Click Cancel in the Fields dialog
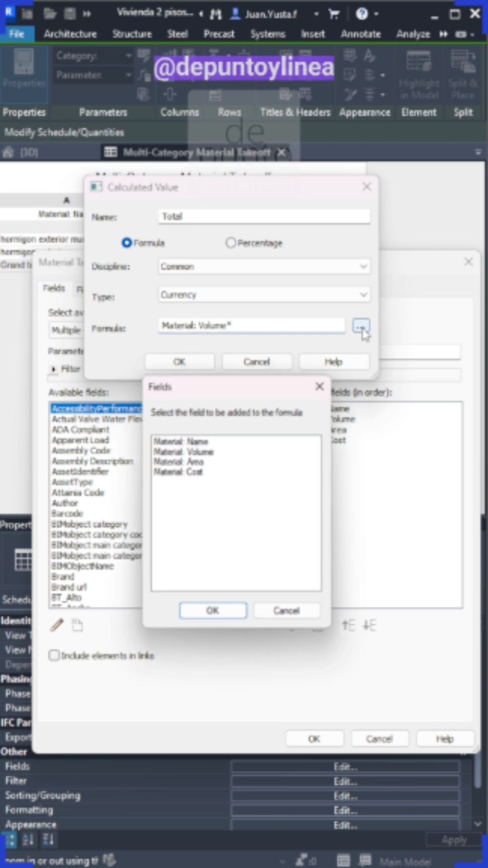 (286, 610)
